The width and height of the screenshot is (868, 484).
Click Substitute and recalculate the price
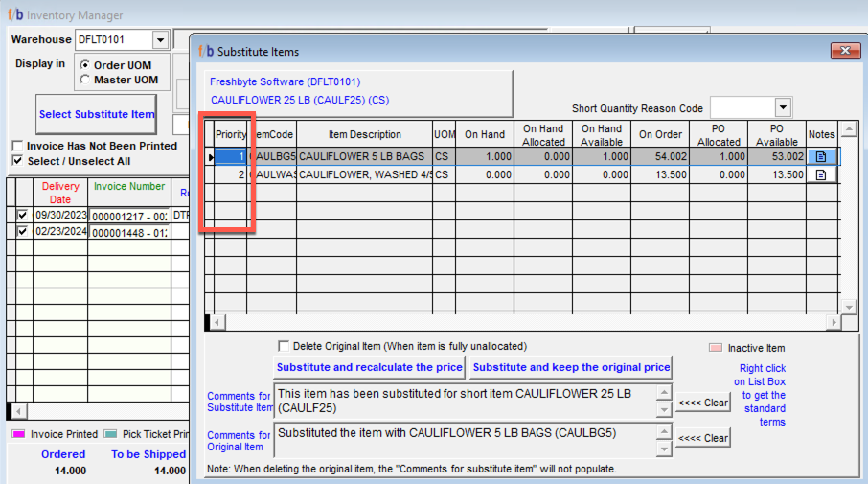coord(370,367)
